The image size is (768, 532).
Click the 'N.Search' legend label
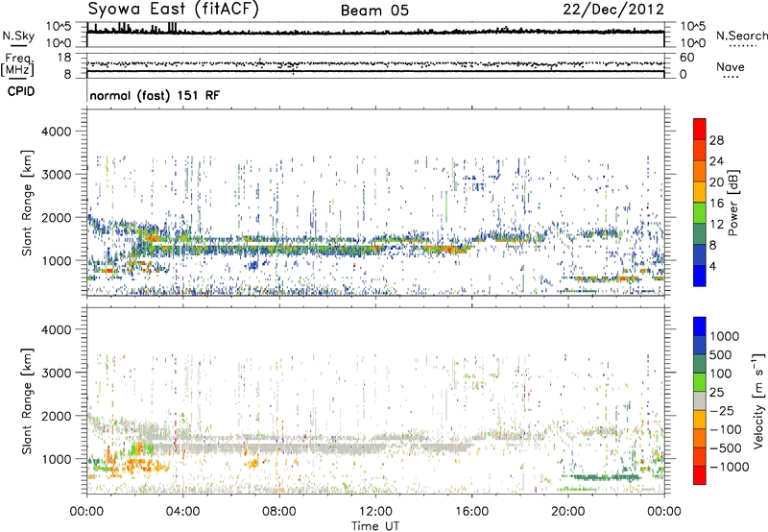point(741,36)
